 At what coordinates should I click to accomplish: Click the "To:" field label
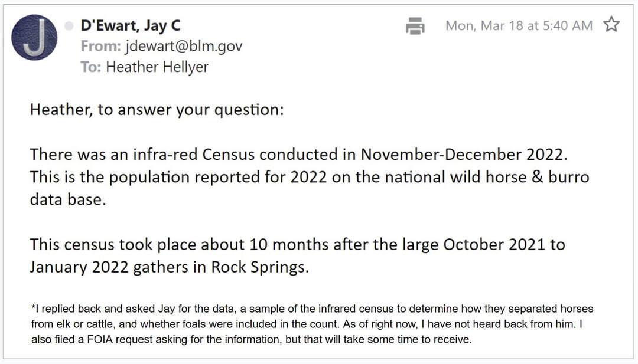point(91,67)
